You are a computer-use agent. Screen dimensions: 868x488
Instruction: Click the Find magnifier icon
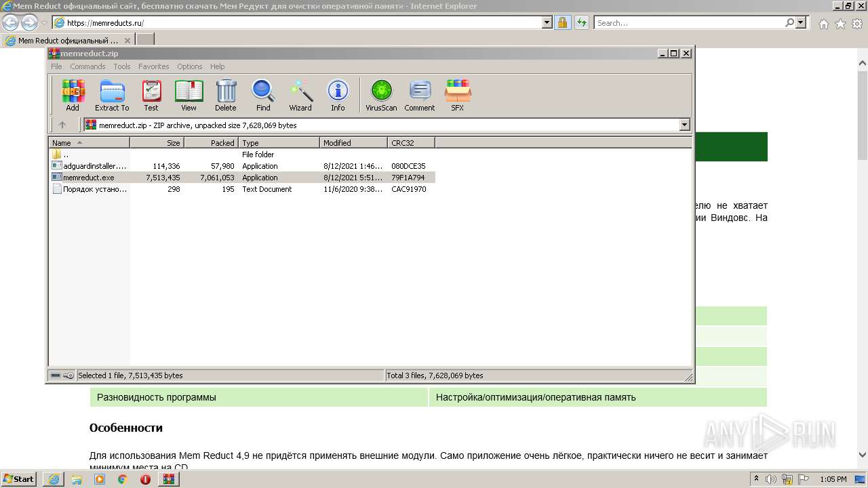tap(263, 96)
